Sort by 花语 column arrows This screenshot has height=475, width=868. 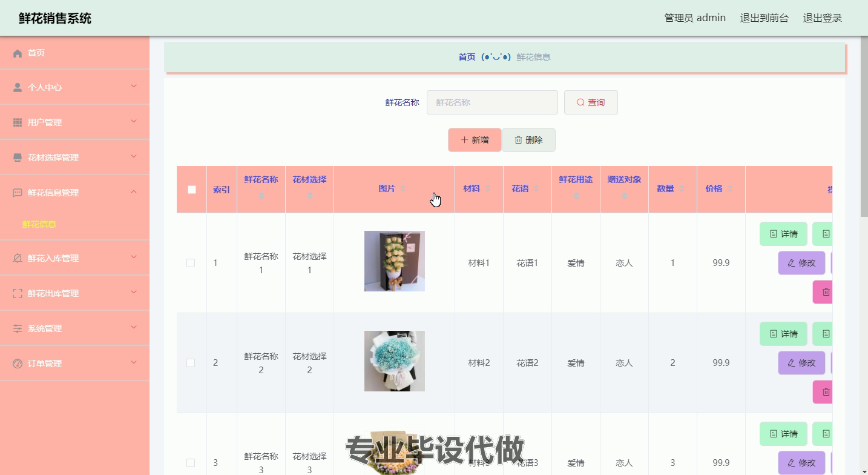point(536,189)
